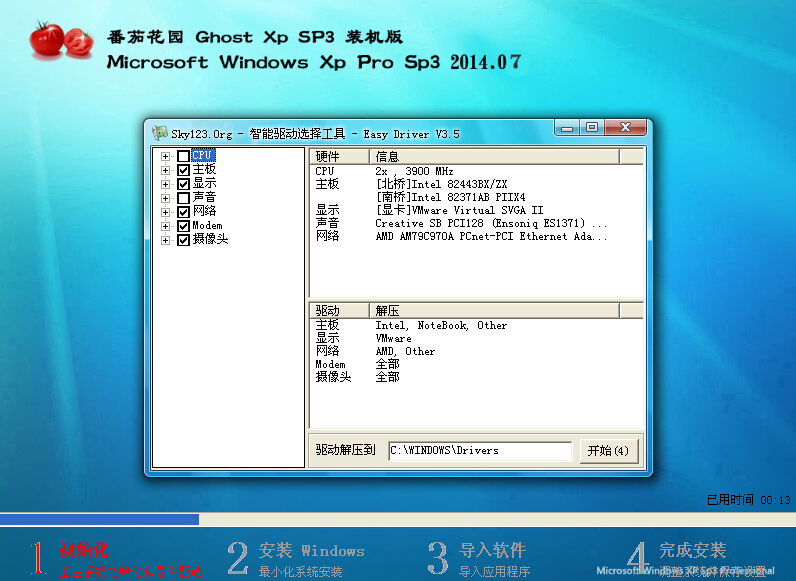Screen dimensions: 796x581
Task: Select the CPU 2x, 3900 MHz row
Action: tap(476, 171)
